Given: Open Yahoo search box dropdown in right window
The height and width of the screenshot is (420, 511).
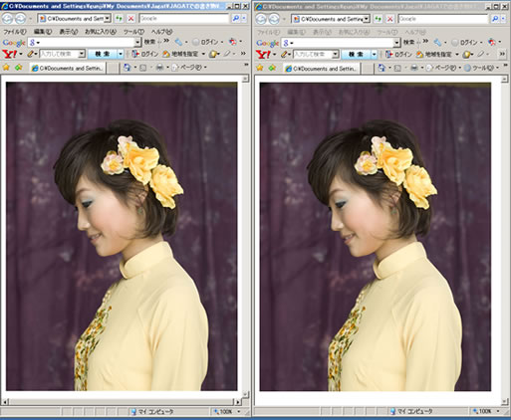Looking at the screenshot, I should (336, 54).
